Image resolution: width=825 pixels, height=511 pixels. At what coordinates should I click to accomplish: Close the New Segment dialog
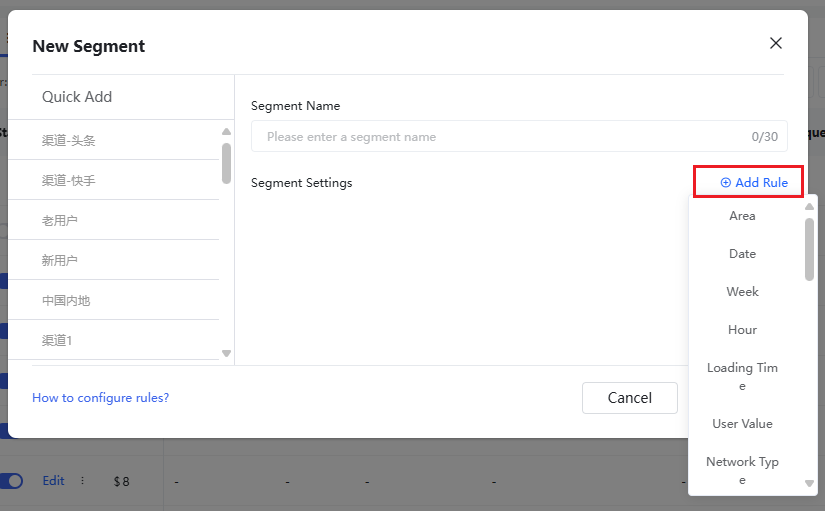(x=775, y=44)
